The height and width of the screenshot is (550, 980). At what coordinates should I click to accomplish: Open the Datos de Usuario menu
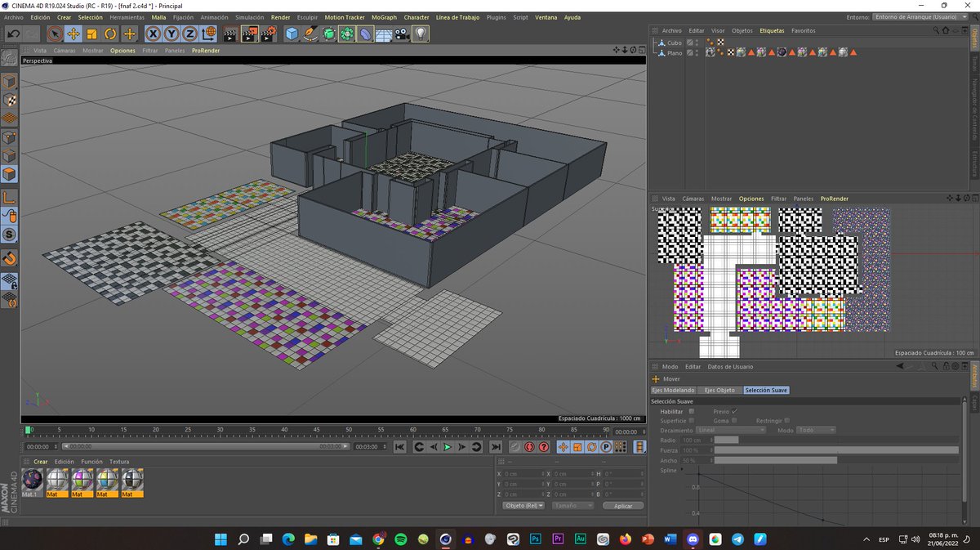point(730,367)
